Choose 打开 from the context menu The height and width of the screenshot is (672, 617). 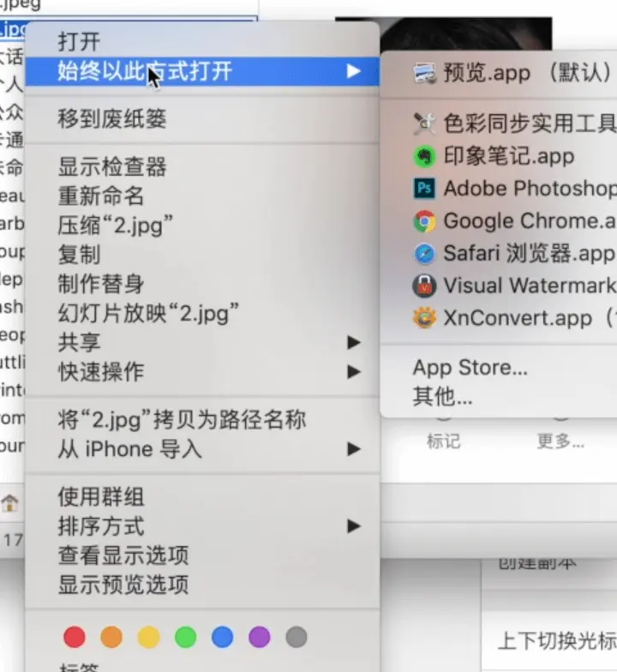click(202, 41)
